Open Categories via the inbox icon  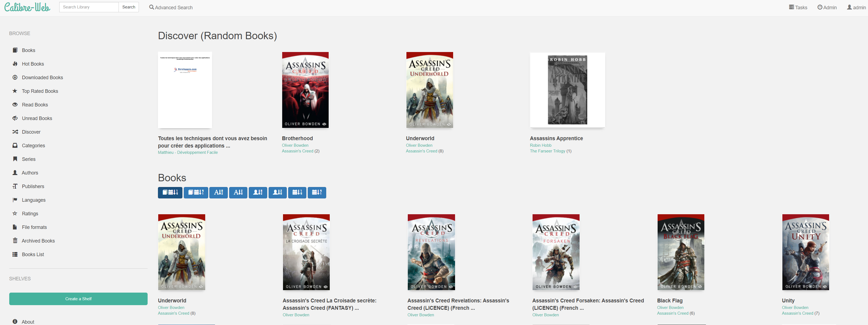[x=15, y=145]
